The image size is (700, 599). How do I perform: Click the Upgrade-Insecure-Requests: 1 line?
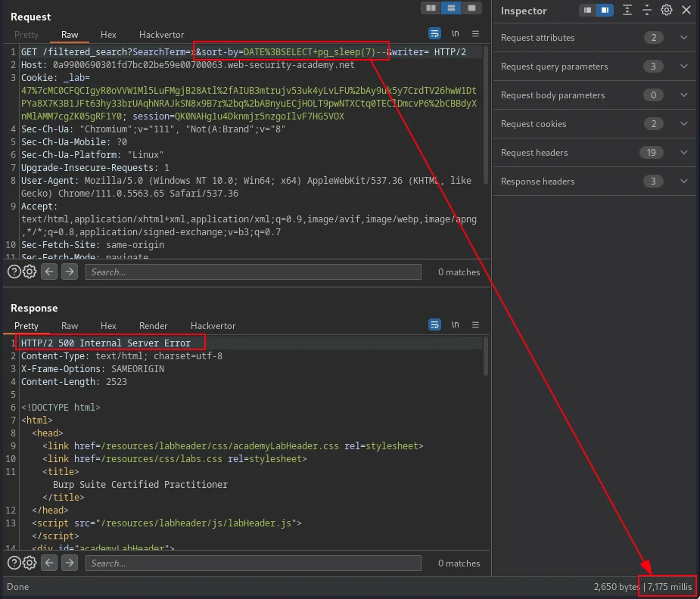pos(95,167)
